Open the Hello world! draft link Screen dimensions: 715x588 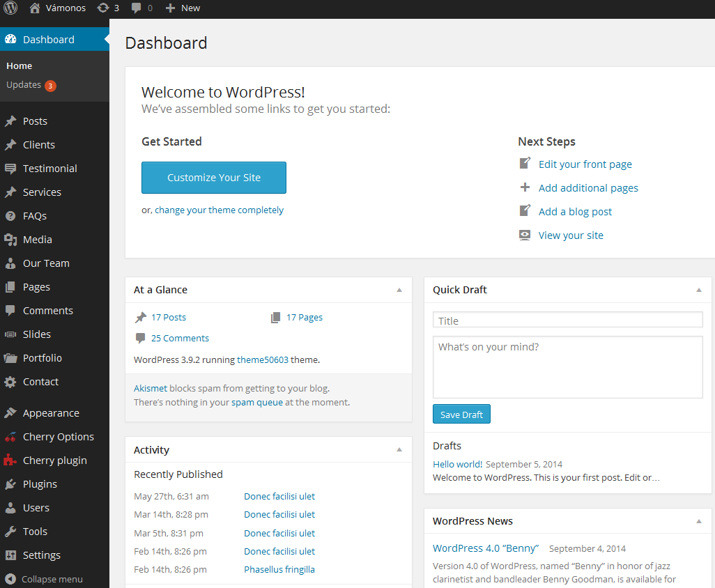[457, 463]
